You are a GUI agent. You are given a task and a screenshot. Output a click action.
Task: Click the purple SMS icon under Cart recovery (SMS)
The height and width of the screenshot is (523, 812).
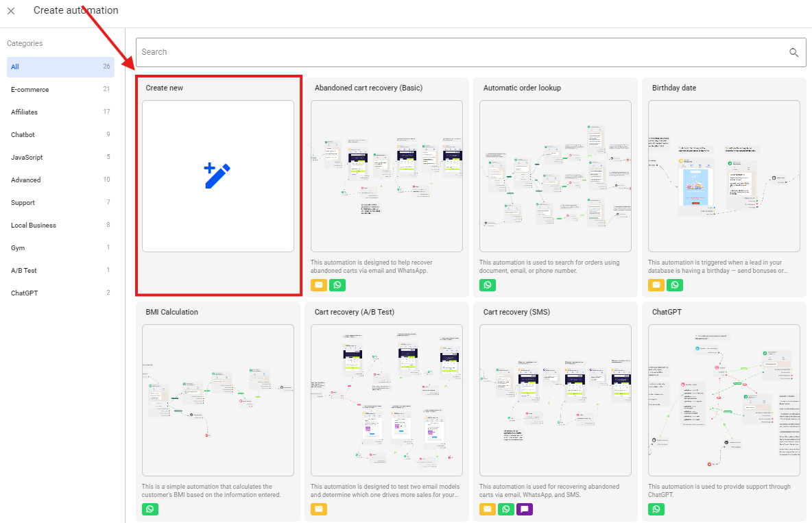pos(524,509)
